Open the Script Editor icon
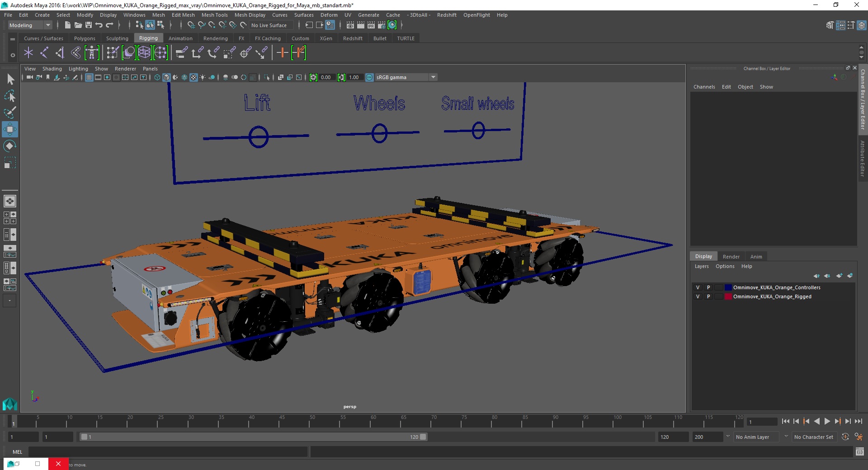 [x=860, y=451]
